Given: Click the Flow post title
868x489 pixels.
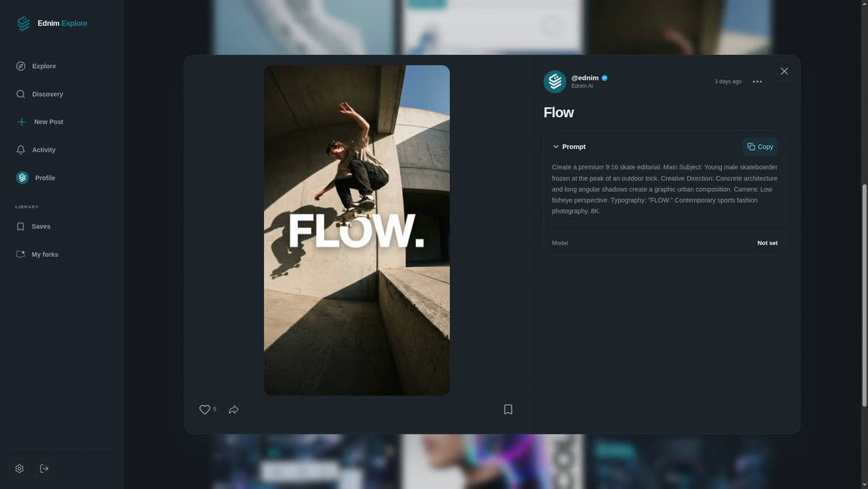Looking at the screenshot, I should pyautogui.click(x=558, y=113).
